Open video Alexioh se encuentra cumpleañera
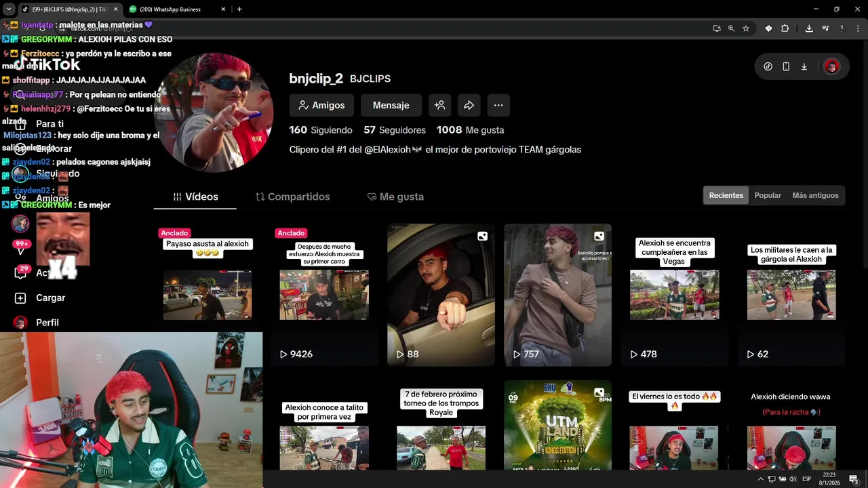 (674, 295)
